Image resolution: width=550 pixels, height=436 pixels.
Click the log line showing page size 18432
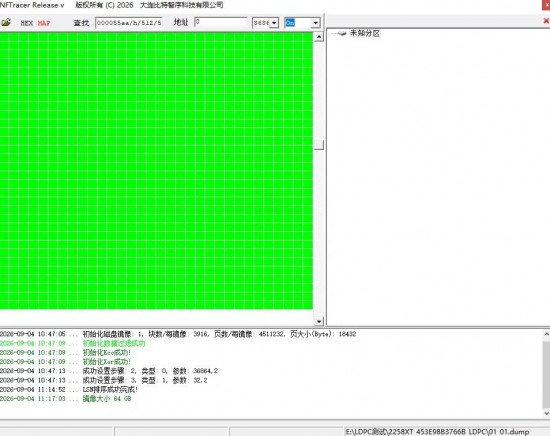pos(178,334)
